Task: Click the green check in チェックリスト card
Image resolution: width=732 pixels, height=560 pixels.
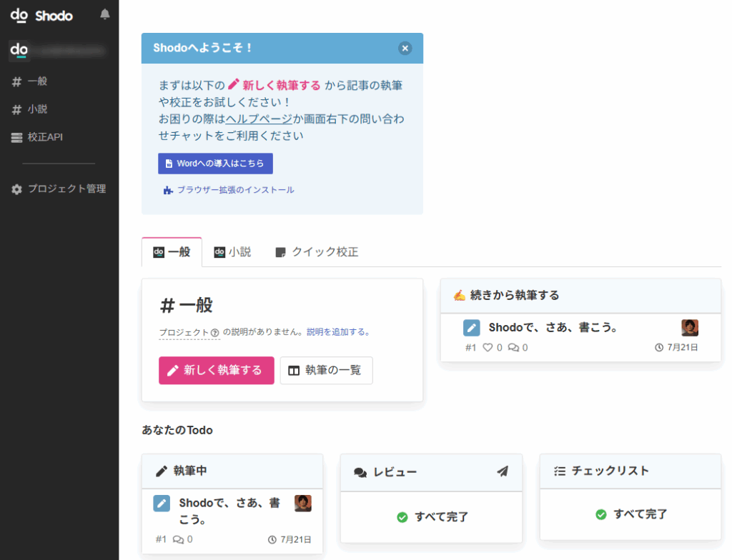Action: tap(600, 515)
